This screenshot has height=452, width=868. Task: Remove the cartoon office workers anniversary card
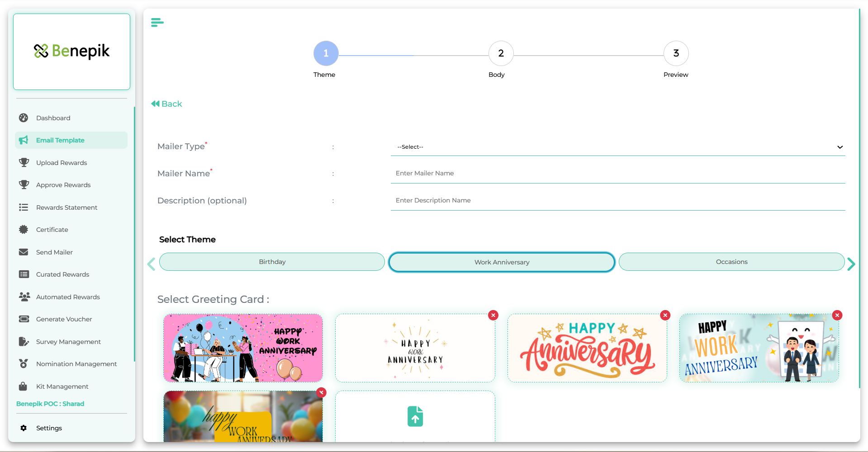837,315
